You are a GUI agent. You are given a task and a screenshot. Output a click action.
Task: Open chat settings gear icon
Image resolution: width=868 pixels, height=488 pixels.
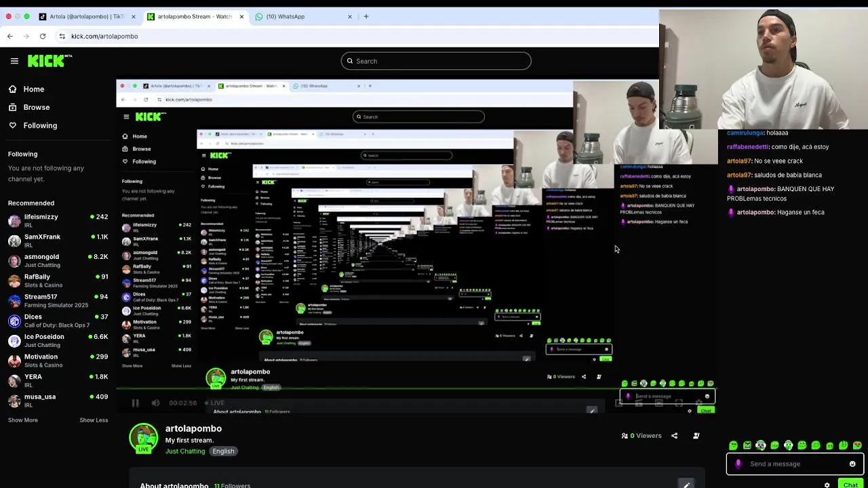tap(827, 485)
